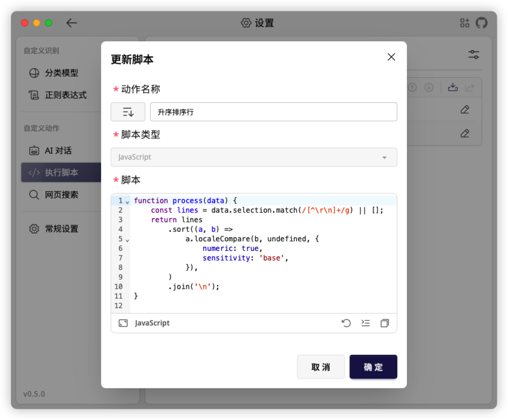Click the export share icon
Screen dimensions: 508x420
469,87
